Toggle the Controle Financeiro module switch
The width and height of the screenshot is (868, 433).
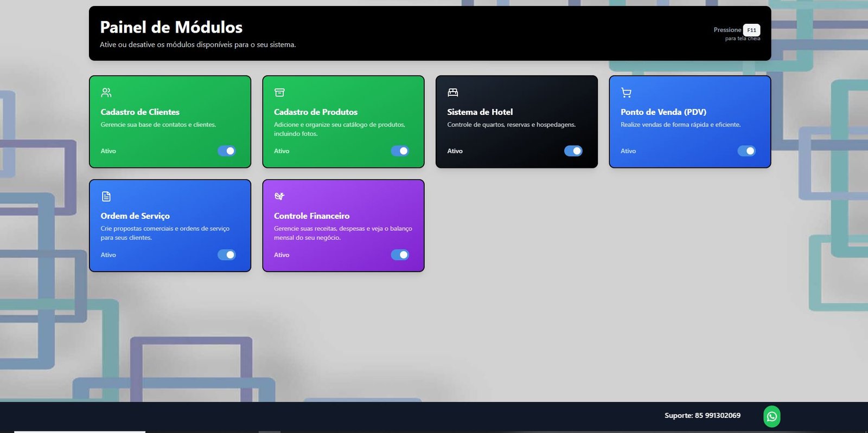(400, 255)
